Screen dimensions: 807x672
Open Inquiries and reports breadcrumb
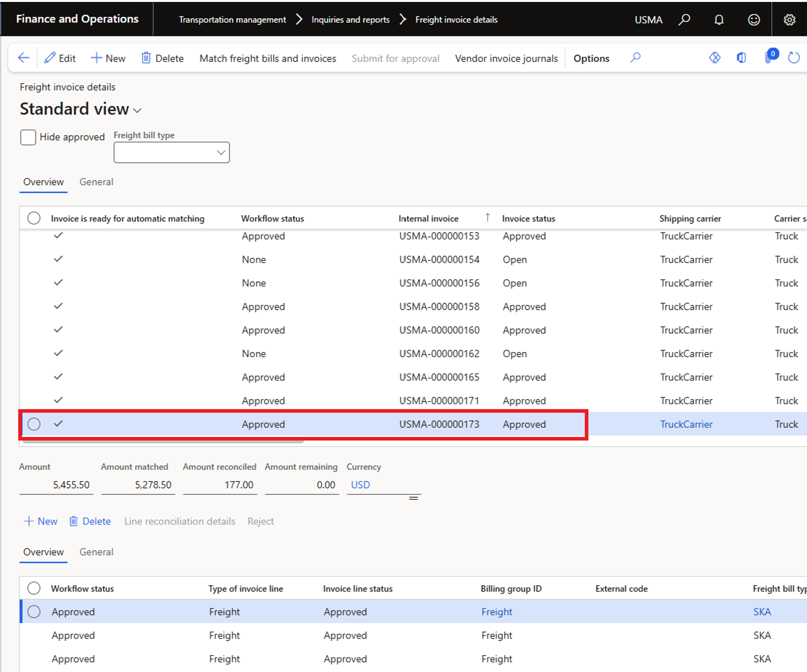point(350,20)
